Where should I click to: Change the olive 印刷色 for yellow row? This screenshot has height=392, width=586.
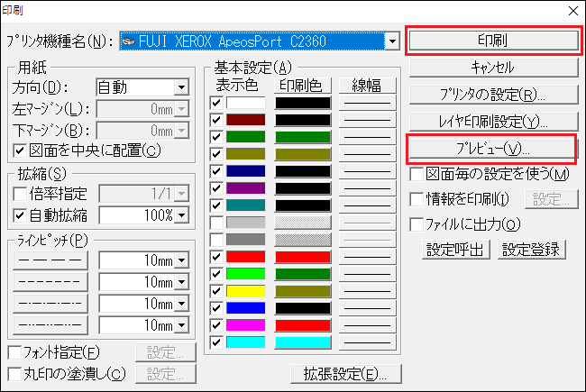pos(303,291)
